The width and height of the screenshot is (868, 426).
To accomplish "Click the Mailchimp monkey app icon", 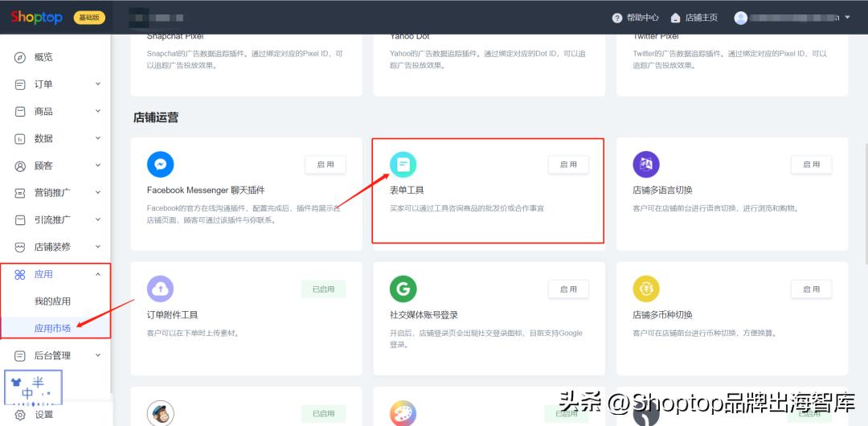I will [161, 413].
